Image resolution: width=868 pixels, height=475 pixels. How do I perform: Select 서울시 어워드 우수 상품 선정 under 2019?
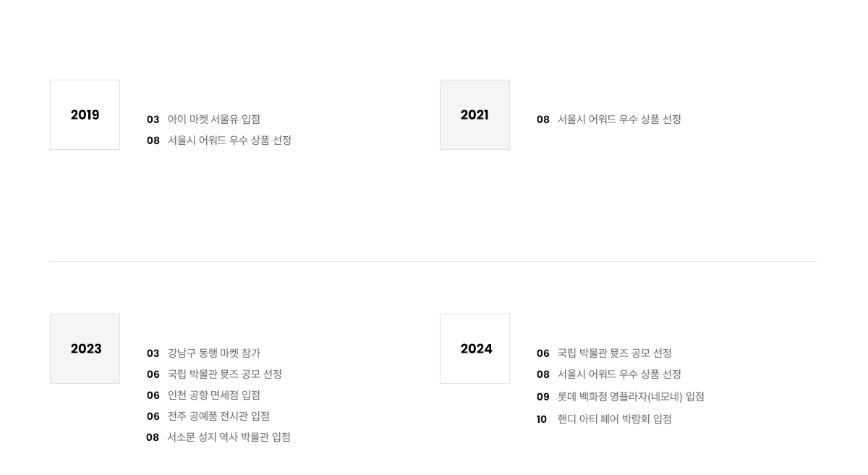(229, 140)
